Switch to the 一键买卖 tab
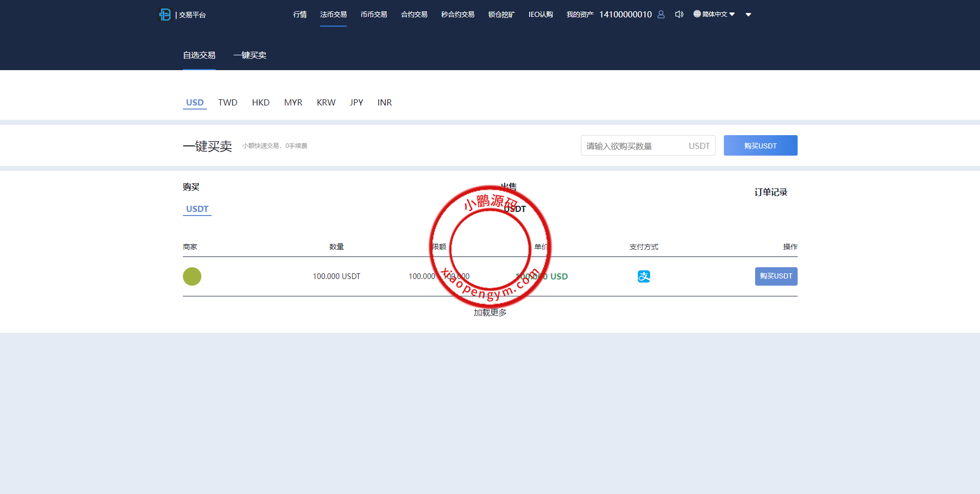Image resolution: width=980 pixels, height=494 pixels. pyautogui.click(x=249, y=55)
